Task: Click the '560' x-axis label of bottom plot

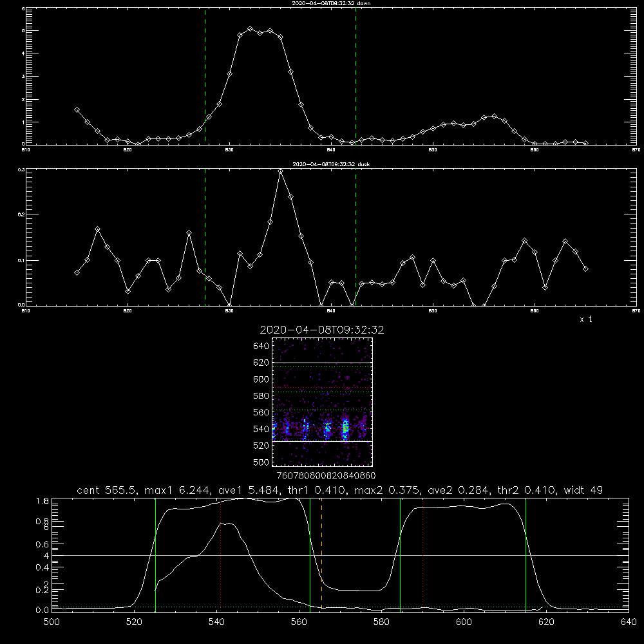Action: pos(299,622)
